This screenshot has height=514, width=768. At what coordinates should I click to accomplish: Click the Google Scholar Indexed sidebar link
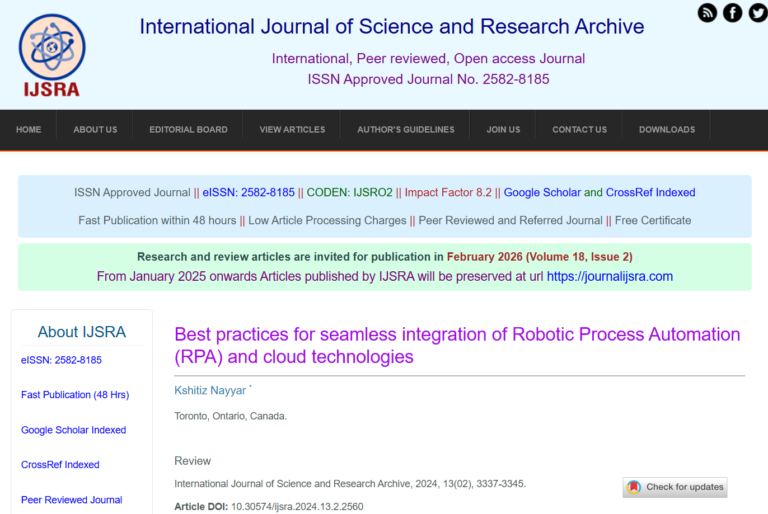[x=74, y=430]
